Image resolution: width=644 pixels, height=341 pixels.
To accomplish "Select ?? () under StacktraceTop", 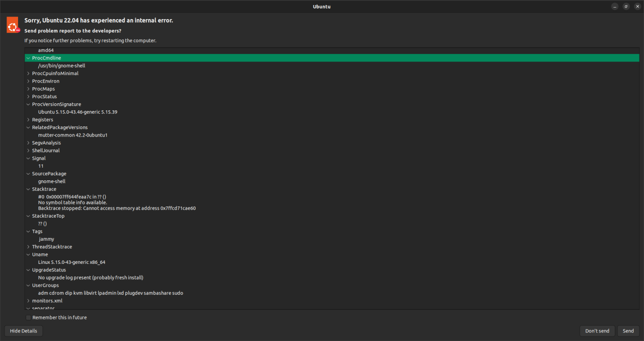I will click(x=42, y=224).
